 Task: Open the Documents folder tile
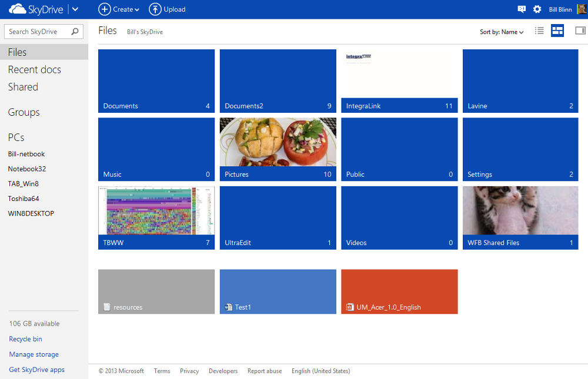click(156, 81)
